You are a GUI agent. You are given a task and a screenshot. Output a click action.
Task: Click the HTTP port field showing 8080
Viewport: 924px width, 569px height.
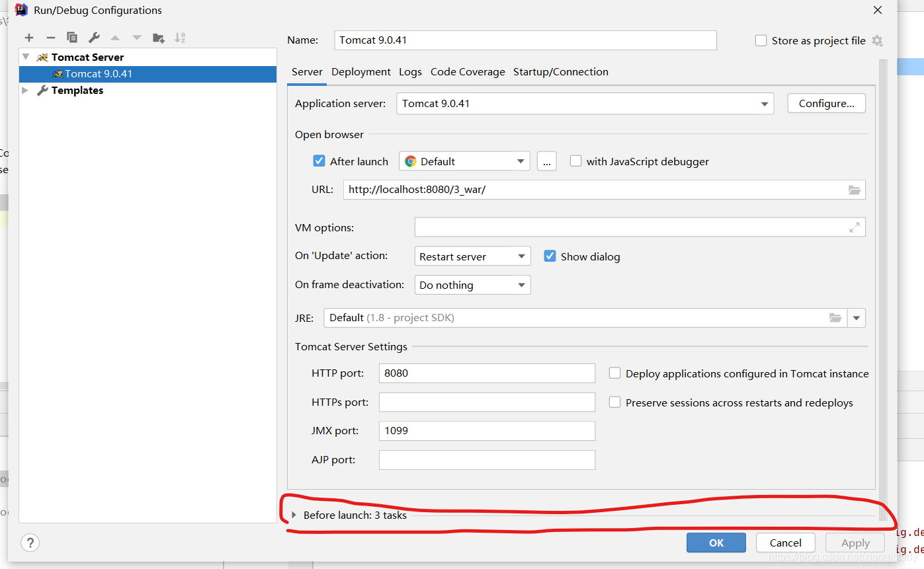tap(487, 373)
